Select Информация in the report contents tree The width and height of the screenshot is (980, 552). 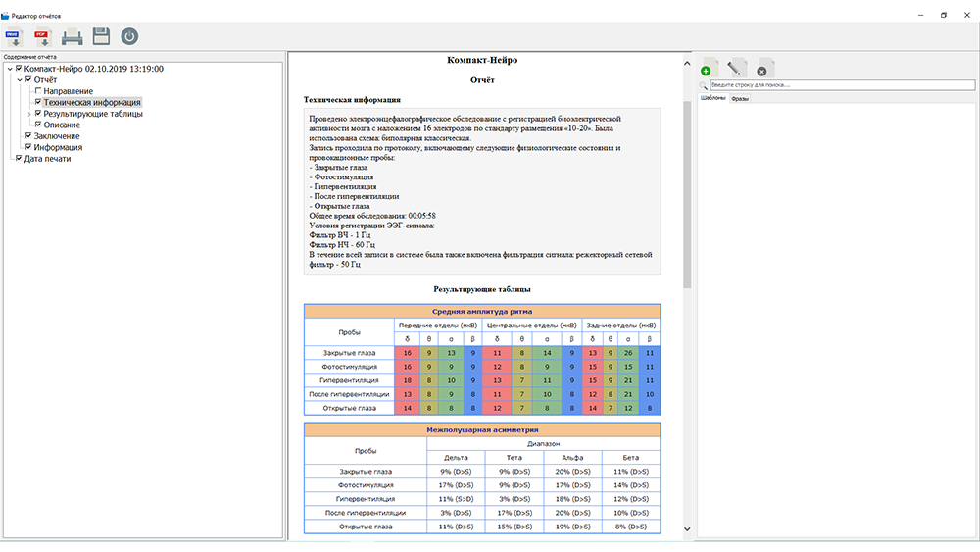click(x=58, y=147)
